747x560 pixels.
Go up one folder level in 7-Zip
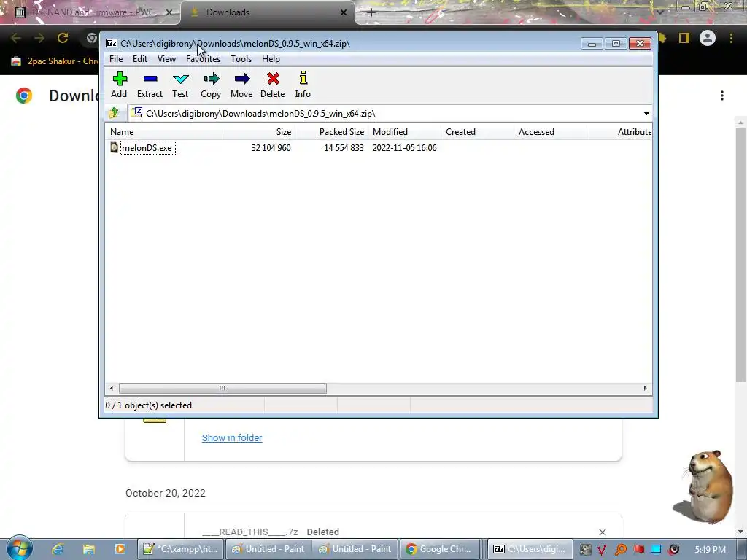pos(114,113)
